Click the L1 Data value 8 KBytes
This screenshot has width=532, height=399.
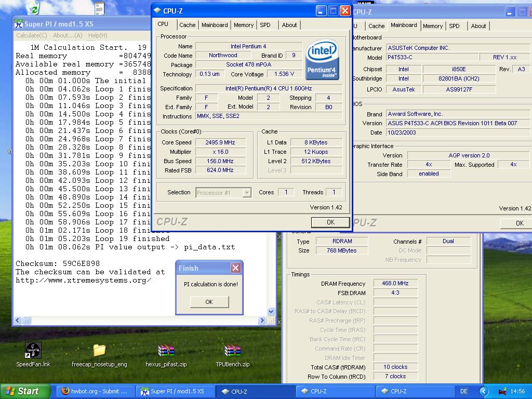click(316, 142)
